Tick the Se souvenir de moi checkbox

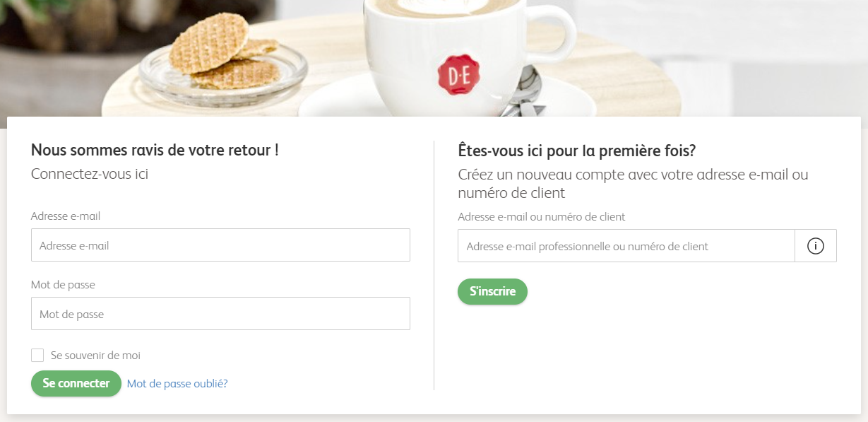coord(37,356)
